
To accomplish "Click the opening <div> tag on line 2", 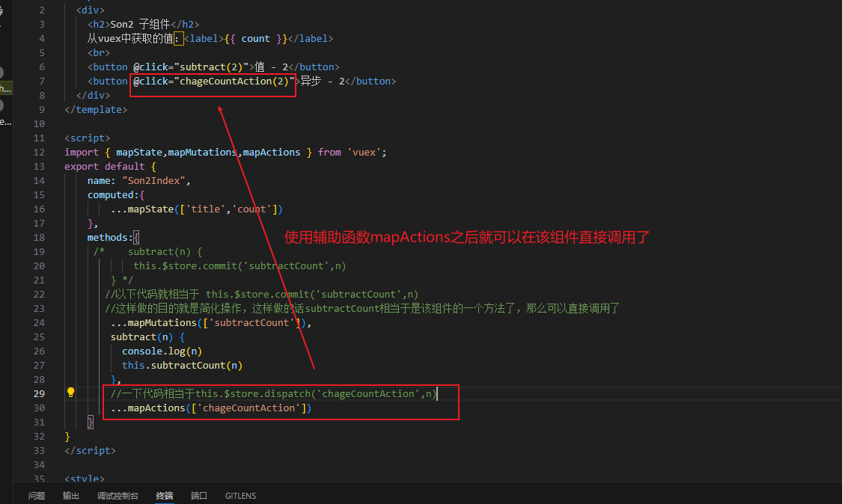I will pos(91,10).
